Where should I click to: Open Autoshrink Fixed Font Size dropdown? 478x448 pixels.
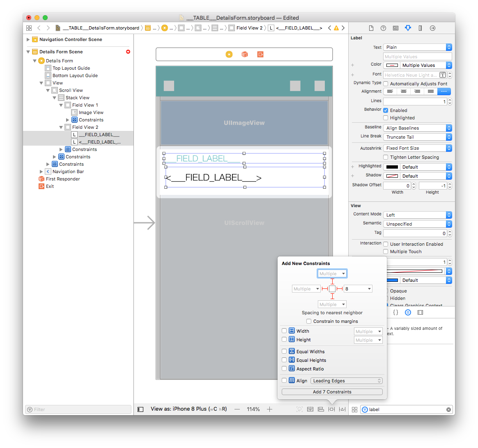[x=417, y=148]
